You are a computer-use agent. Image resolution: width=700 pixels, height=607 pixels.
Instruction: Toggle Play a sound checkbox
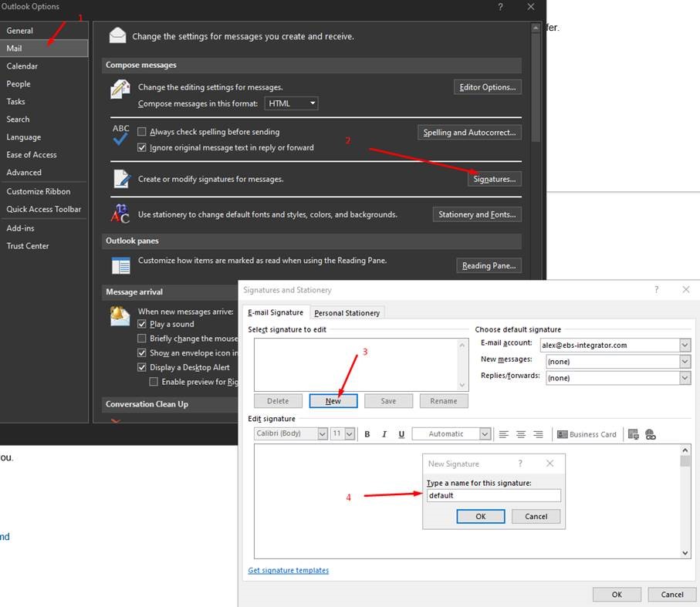click(x=142, y=324)
